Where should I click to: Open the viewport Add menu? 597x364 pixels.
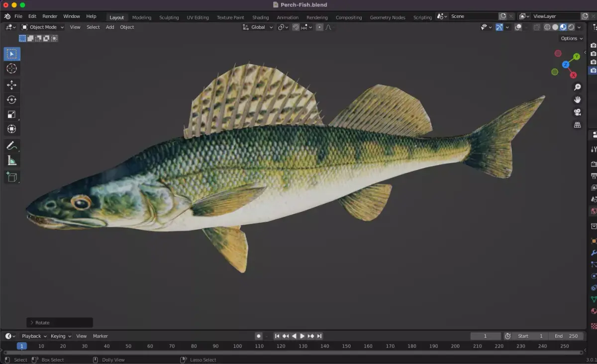pyautogui.click(x=110, y=27)
